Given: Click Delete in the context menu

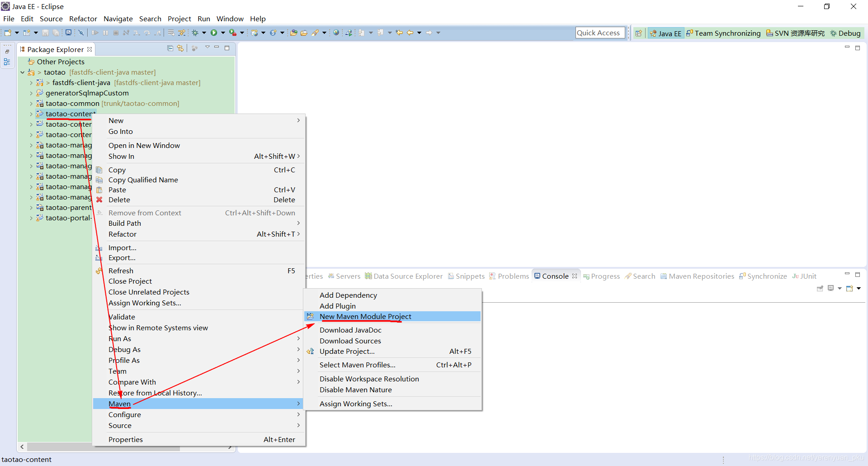Looking at the screenshot, I should [198, 200].
